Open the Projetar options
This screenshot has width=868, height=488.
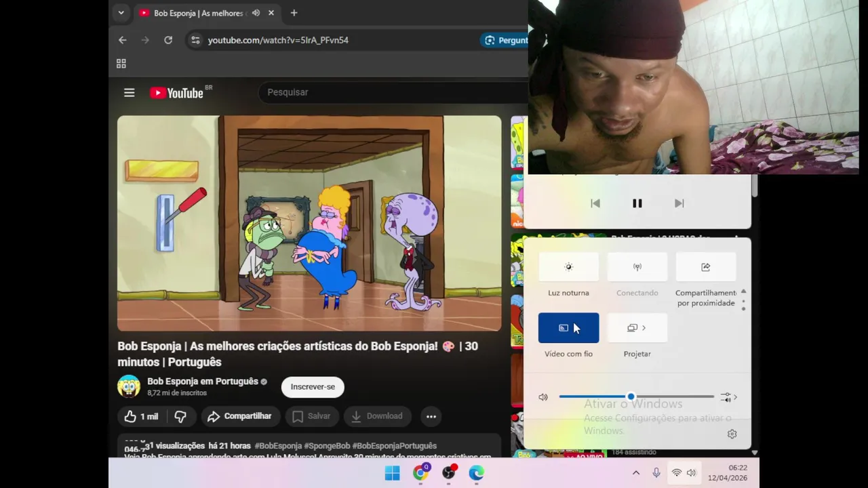(x=637, y=328)
